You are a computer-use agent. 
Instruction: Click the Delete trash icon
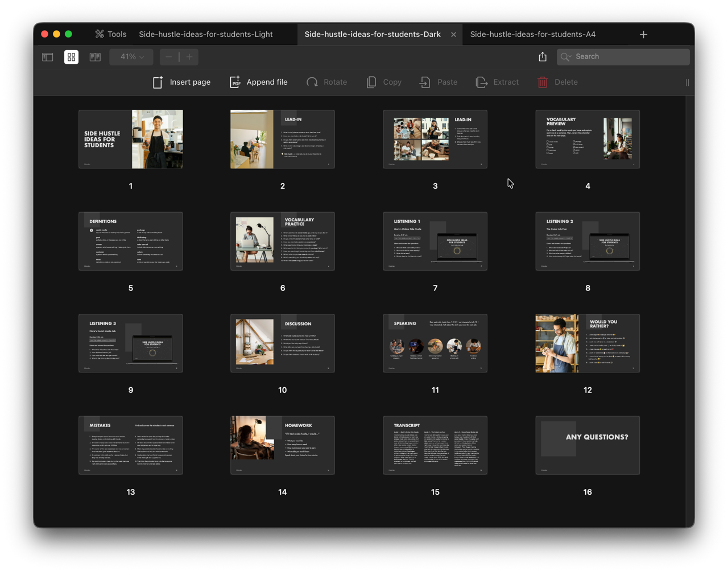(543, 82)
